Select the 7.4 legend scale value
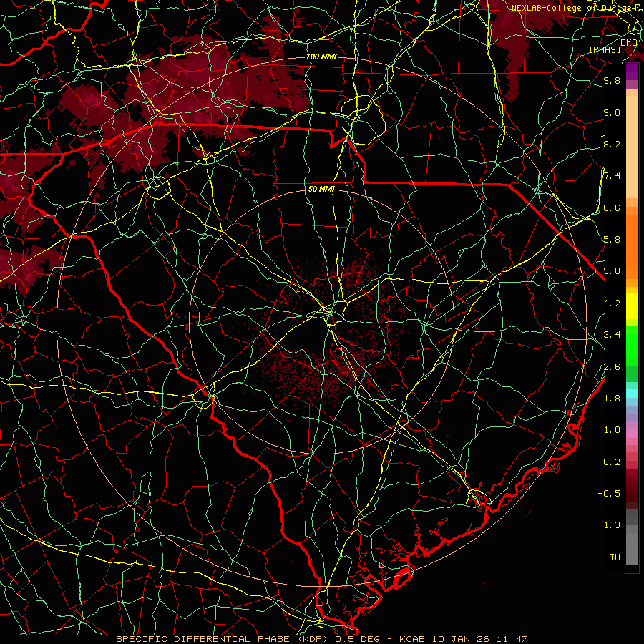 [612, 176]
